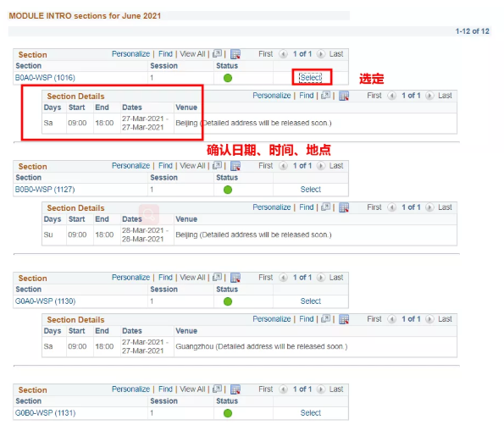Screen dimensions: 504x425
Task: Show the next row in the B0A0-WSP Section grid
Action: coord(320,54)
